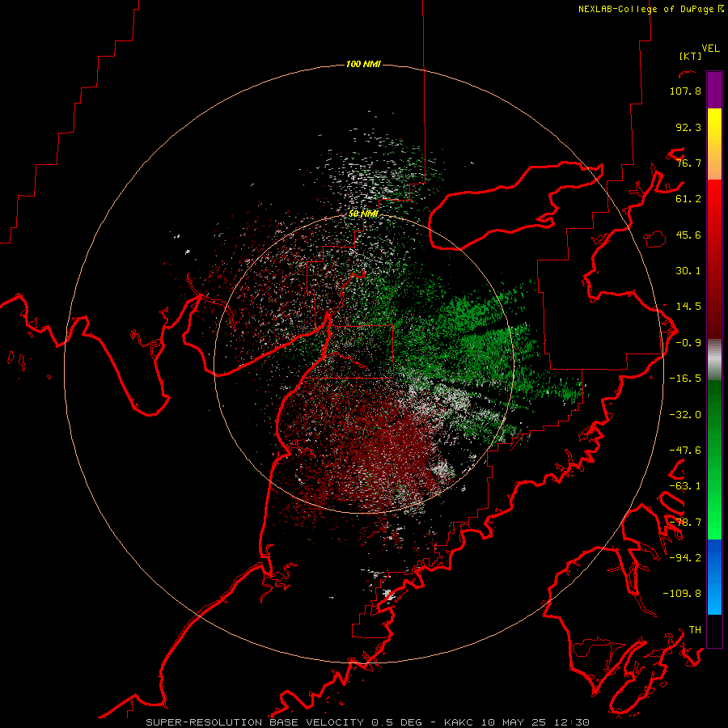Viewport: 728px width, 728px height.
Task: Click the 30.1 velocity legend value
Action: pyautogui.click(x=688, y=271)
